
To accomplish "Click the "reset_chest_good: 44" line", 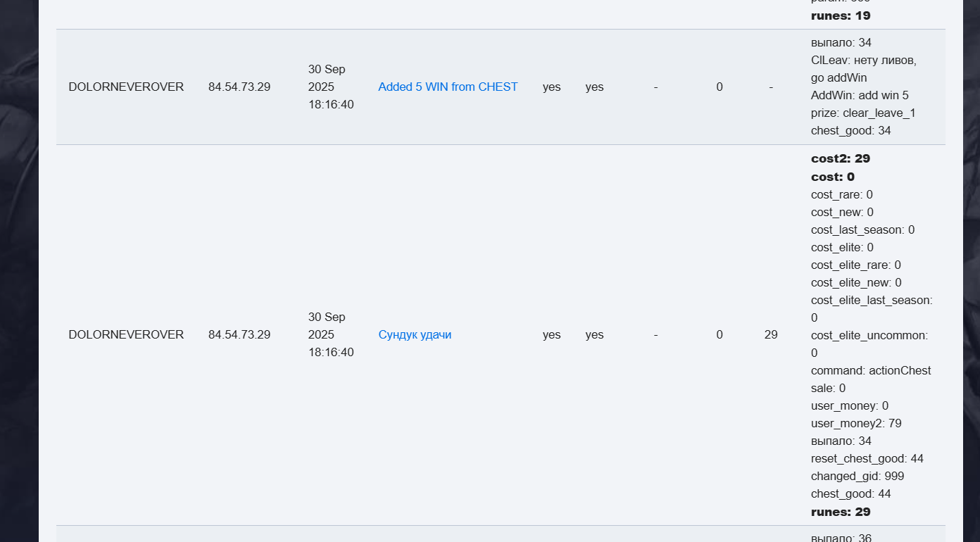I will click(x=867, y=459).
